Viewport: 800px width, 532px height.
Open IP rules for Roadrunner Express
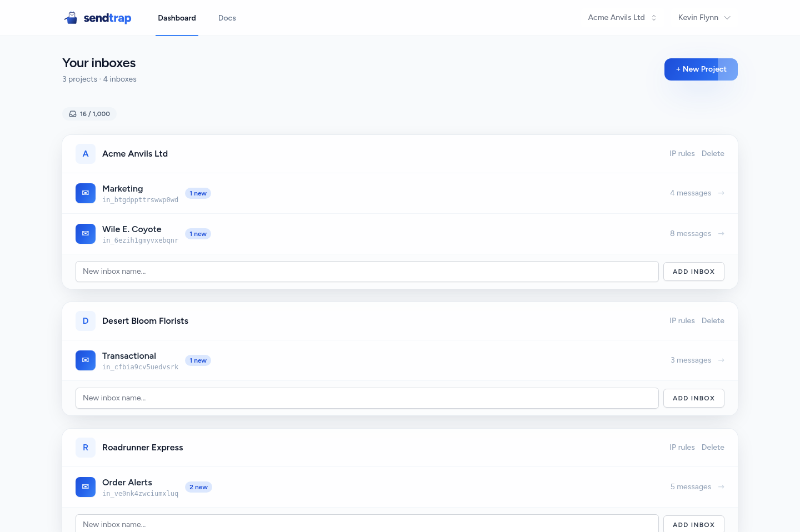tap(682, 448)
